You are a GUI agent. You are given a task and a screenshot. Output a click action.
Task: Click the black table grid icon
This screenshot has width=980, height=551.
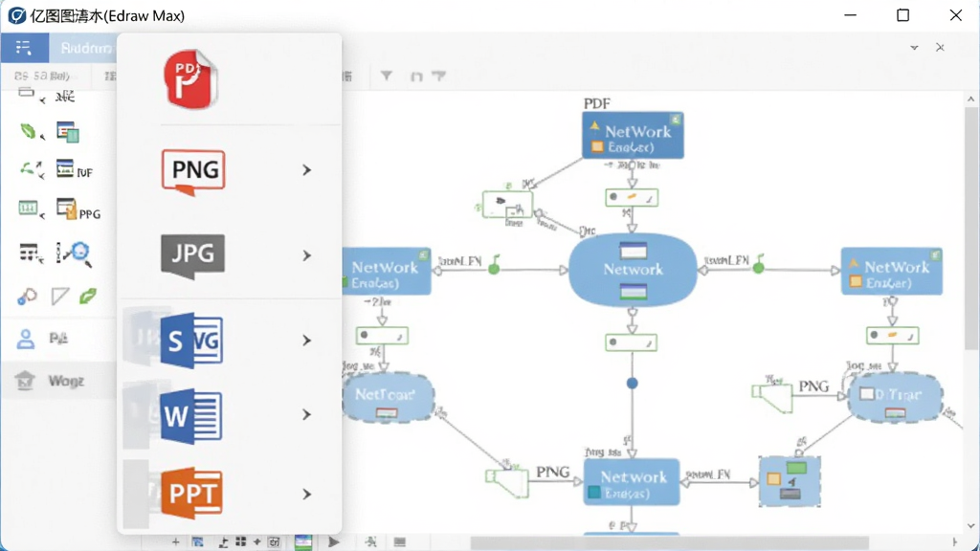pyautogui.click(x=30, y=253)
